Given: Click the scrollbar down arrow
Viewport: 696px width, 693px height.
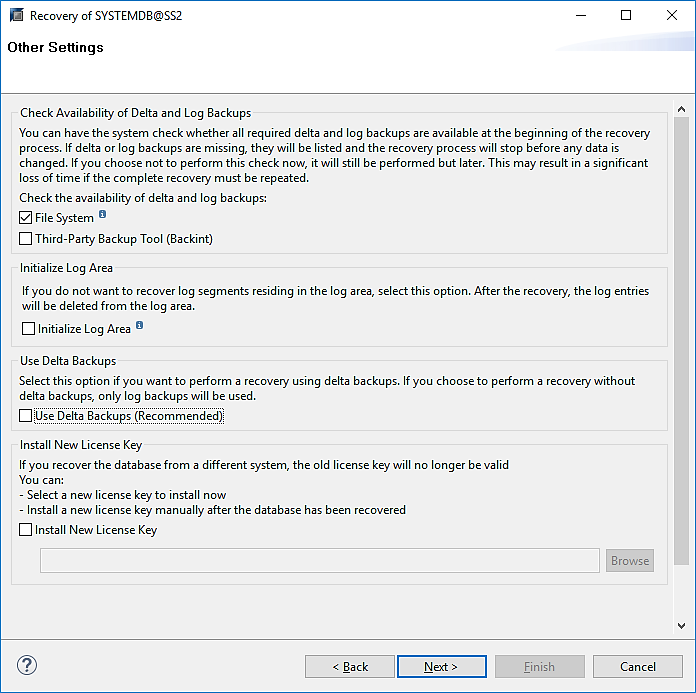Looking at the screenshot, I should [682, 626].
